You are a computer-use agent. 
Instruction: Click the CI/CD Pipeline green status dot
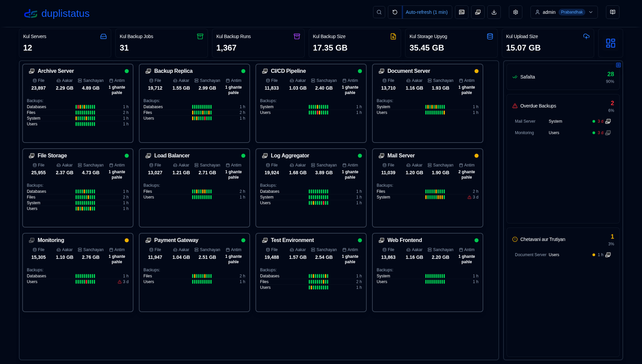pyautogui.click(x=360, y=71)
